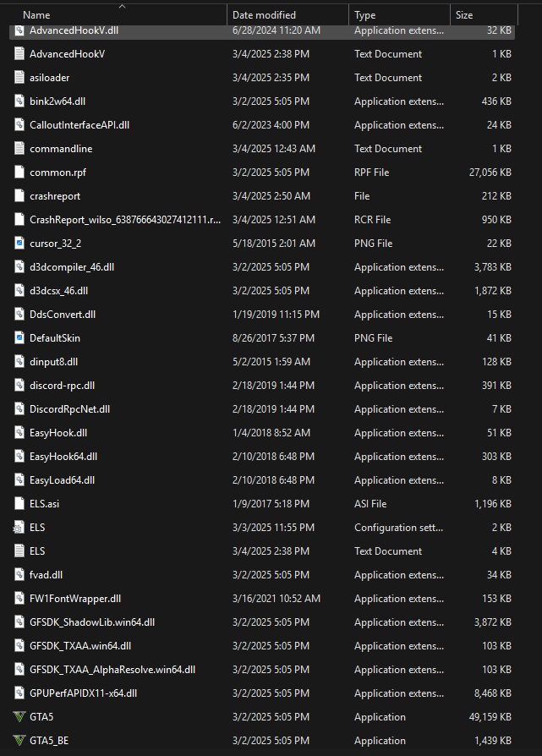Select the AdvancedHookV text document name
542x756 pixels.
tap(67, 54)
